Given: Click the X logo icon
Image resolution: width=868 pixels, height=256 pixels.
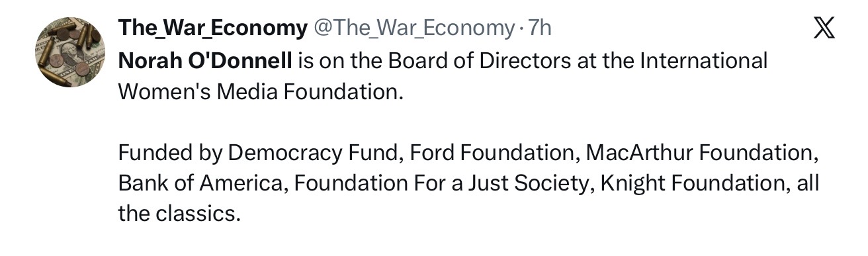Looking at the screenshot, I should pyautogui.click(x=823, y=29).
